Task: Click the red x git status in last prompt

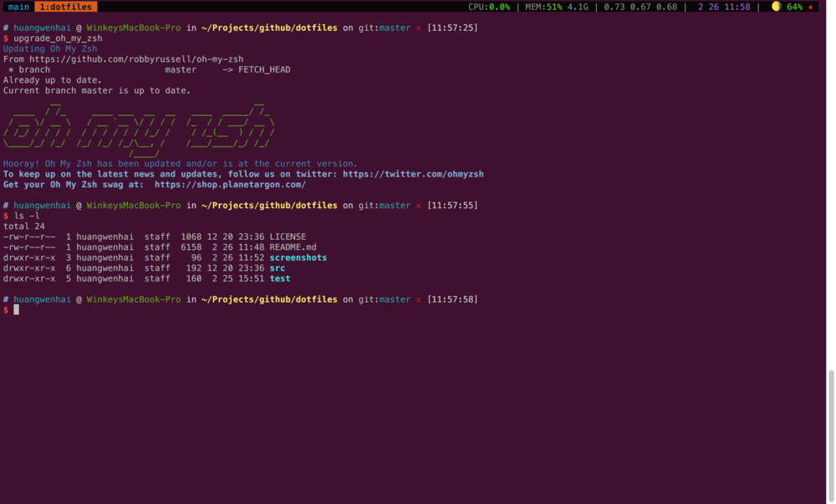Action: click(419, 300)
